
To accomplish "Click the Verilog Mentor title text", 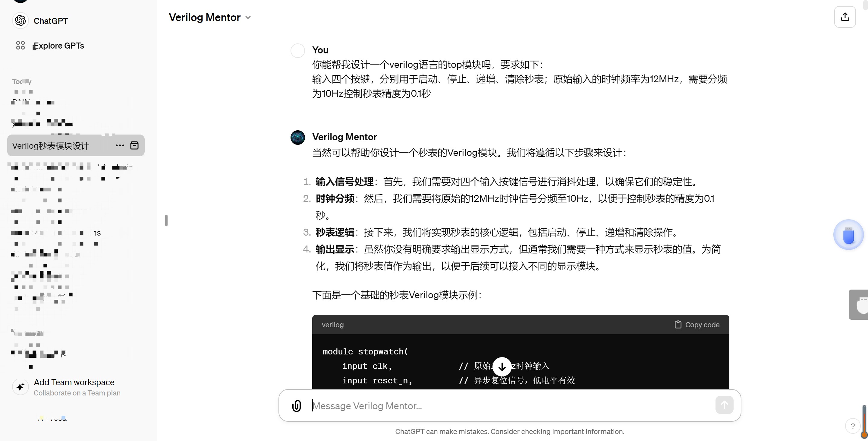I will coord(205,17).
